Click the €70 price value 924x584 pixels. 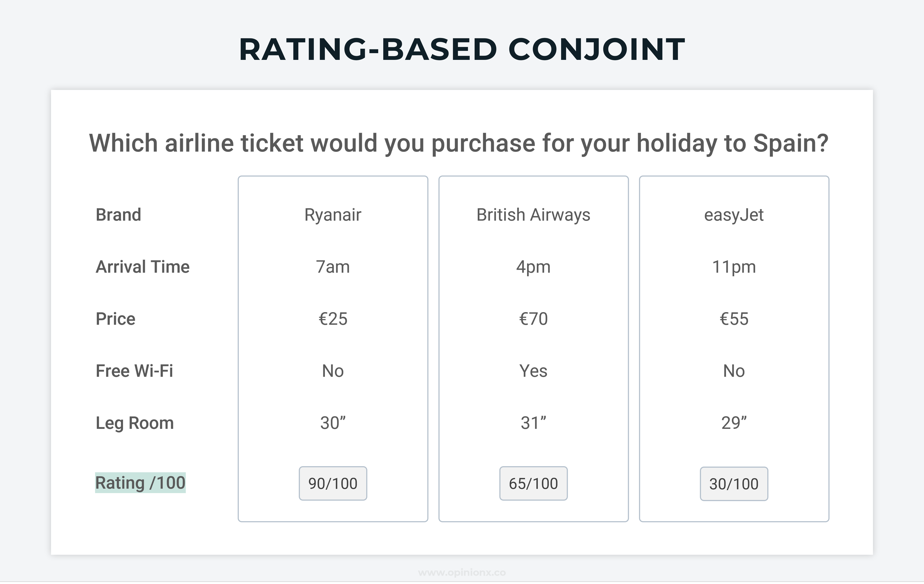tap(533, 319)
